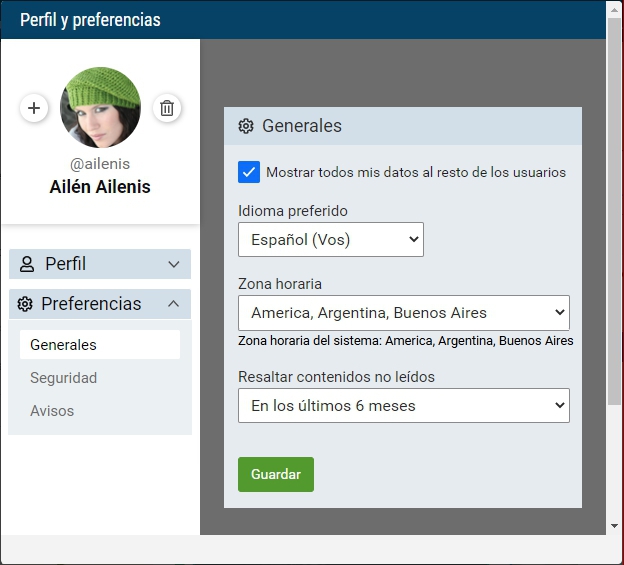Select Generales in the sidebar
This screenshot has width=624, height=565.
[x=64, y=345]
